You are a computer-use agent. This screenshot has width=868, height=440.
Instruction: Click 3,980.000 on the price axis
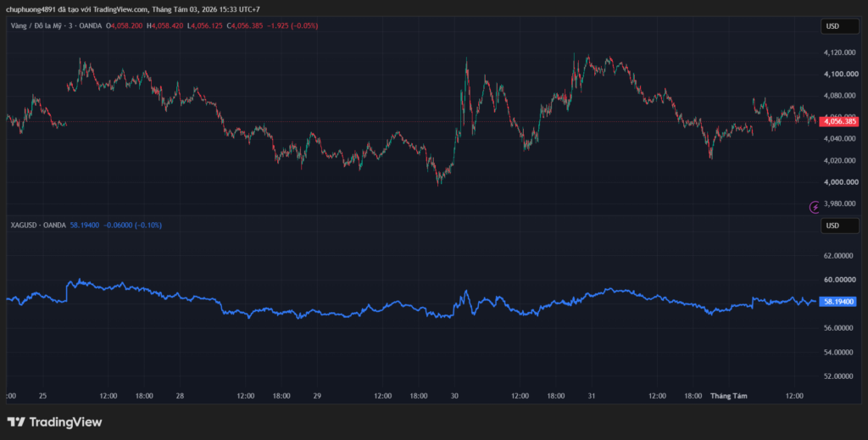coord(841,203)
